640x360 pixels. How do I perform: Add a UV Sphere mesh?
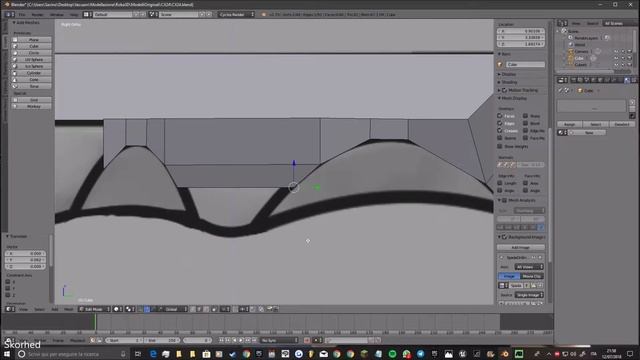pyautogui.click(x=32, y=60)
